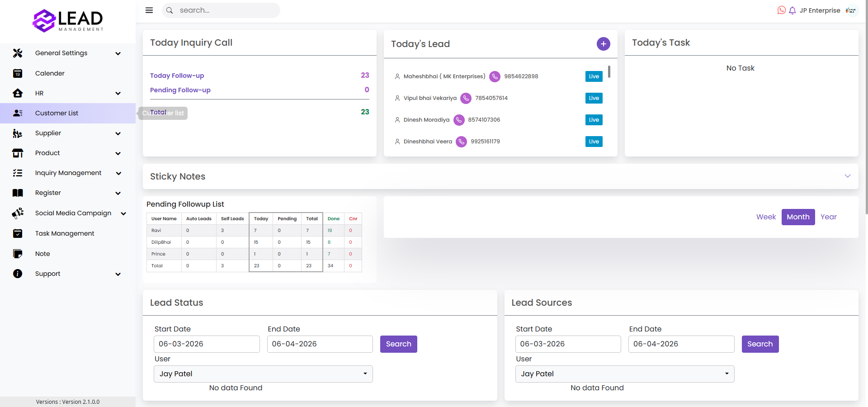
Task: Click the Lead Management logo
Action: (68, 21)
